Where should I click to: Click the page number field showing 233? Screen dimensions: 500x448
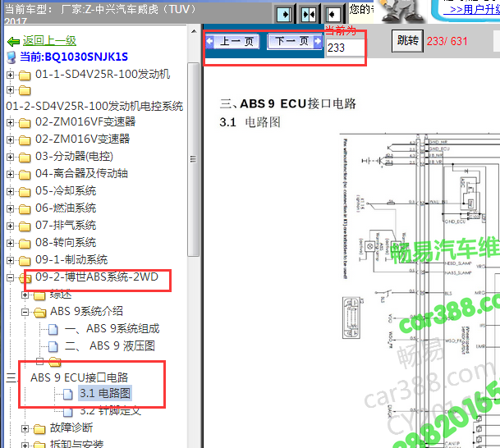click(346, 48)
